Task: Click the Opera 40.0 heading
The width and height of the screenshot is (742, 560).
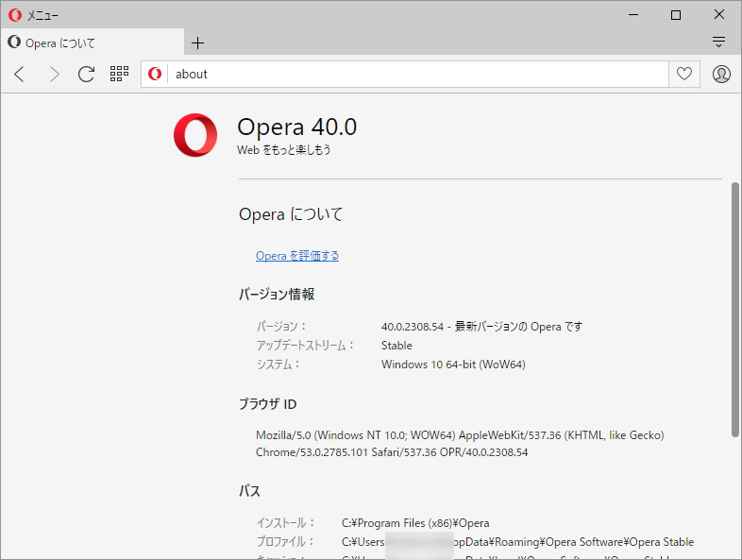Action: coord(296,127)
